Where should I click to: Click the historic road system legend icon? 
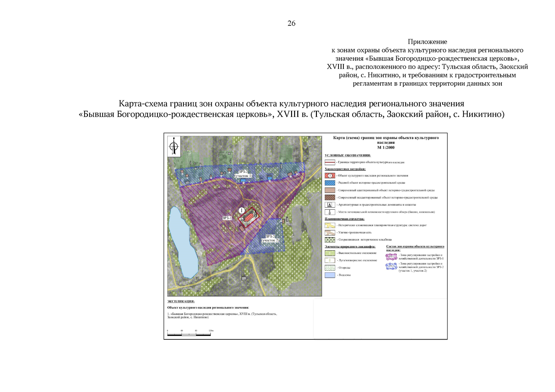pyautogui.click(x=330, y=225)
